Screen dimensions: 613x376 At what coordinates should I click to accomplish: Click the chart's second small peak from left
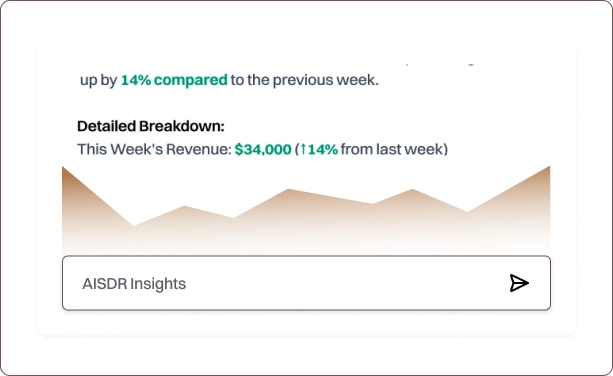point(185,206)
